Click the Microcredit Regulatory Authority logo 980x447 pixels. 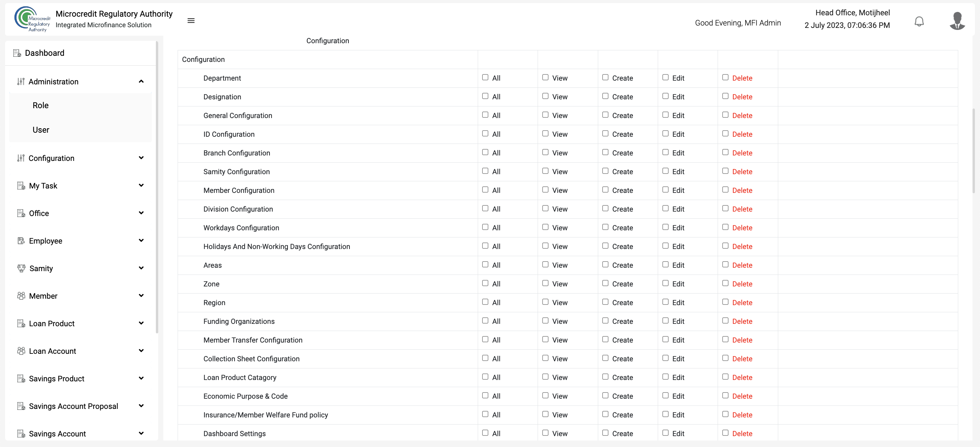(32, 19)
